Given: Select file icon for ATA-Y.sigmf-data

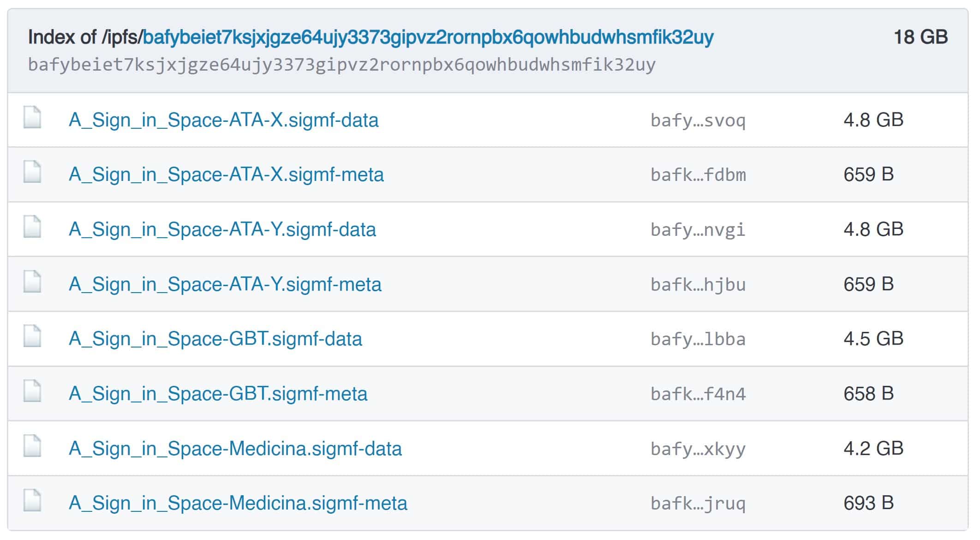Looking at the screenshot, I should [x=32, y=227].
